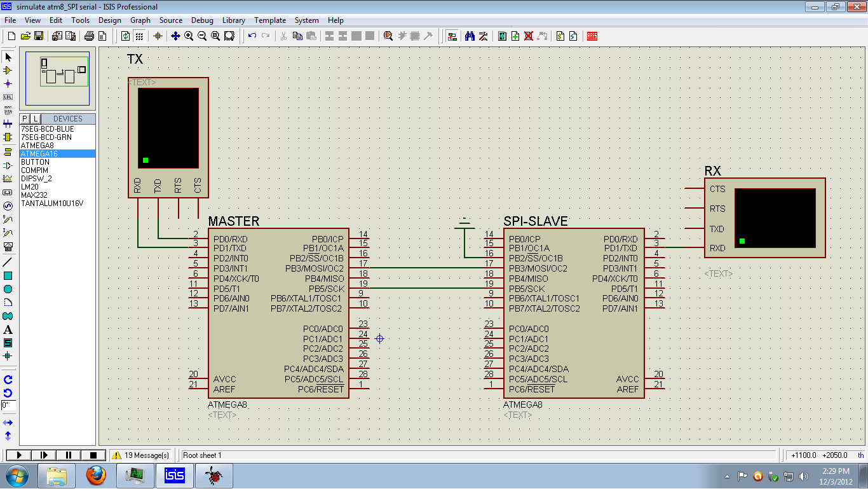Open the design explorer

click(x=501, y=36)
